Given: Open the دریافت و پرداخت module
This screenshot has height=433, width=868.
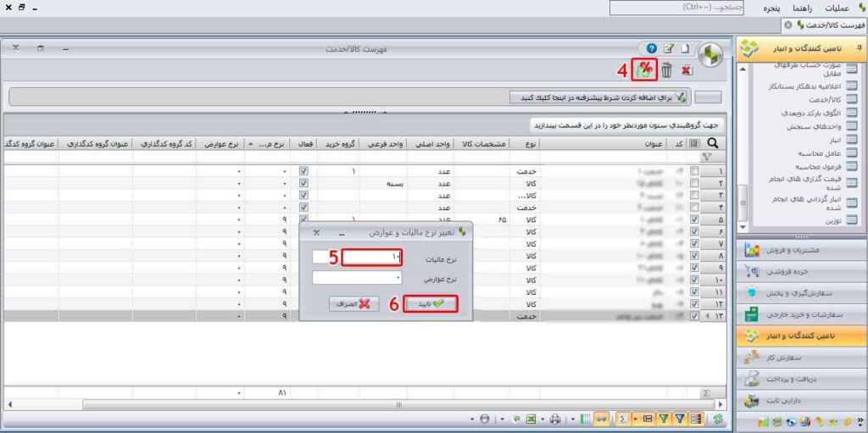Looking at the screenshot, I should click(x=802, y=379).
